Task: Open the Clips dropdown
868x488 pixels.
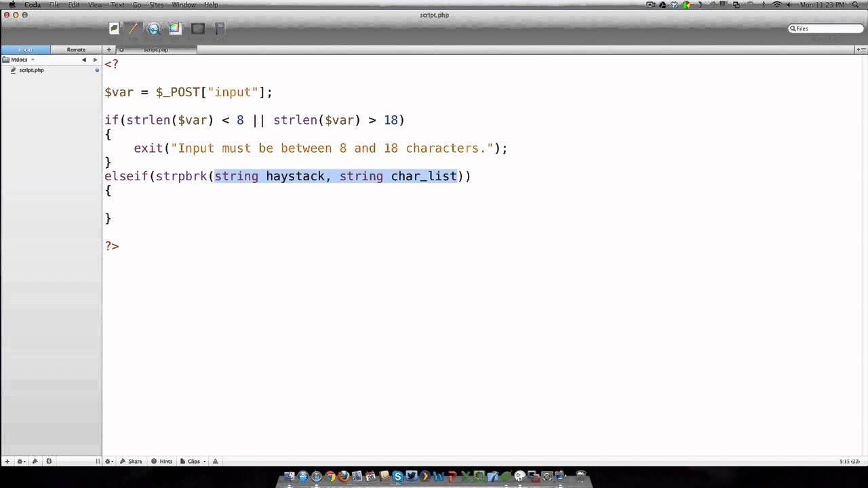Action: pos(193,462)
